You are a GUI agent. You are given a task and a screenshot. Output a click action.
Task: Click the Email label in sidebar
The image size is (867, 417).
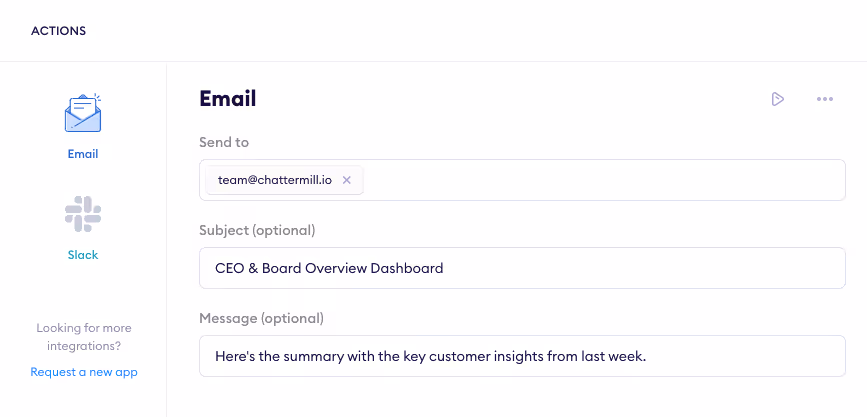click(83, 154)
